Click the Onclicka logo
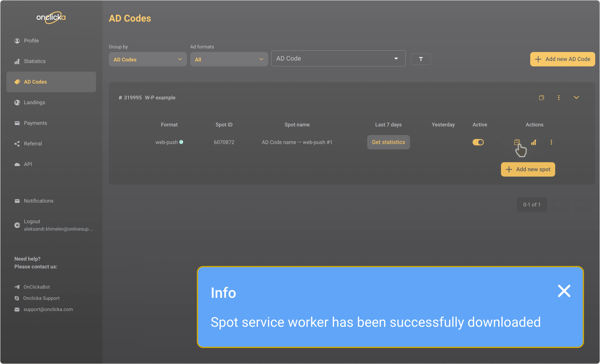Viewport: 600px width, 364px height. click(51, 17)
